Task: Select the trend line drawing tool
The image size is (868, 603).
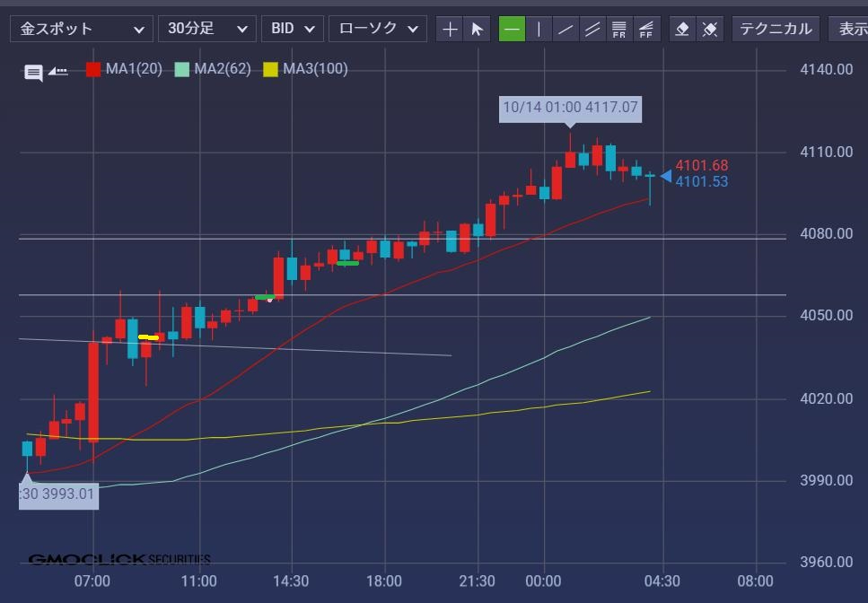Action: pos(566,29)
